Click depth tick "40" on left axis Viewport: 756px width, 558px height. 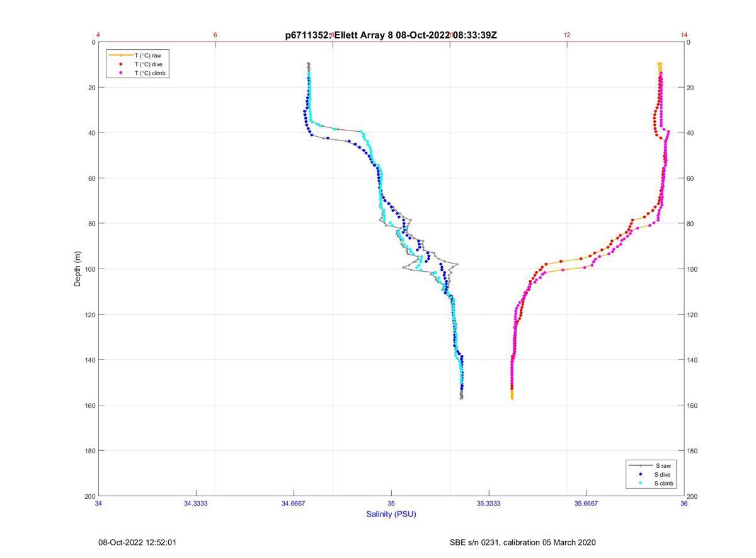(92, 133)
